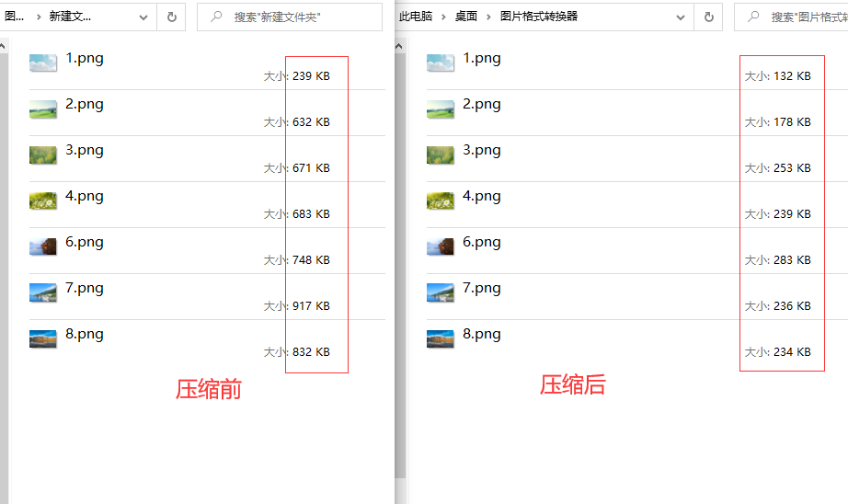The image size is (848, 504).
Task: Click size value 239 KB in left window
Action: click(x=312, y=76)
